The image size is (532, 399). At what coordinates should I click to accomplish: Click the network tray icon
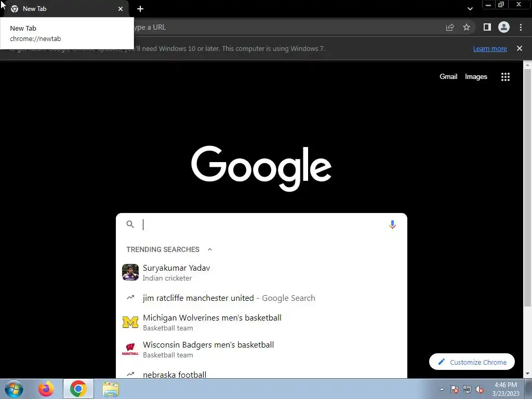pyautogui.click(x=467, y=389)
